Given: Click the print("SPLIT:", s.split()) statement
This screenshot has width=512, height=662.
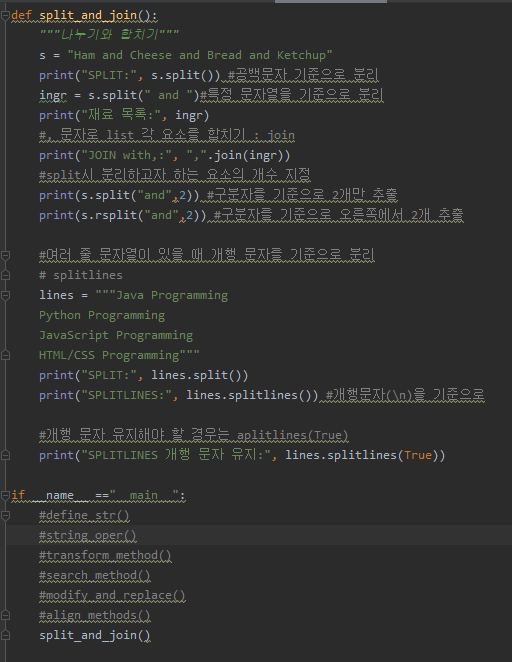Looking at the screenshot, I should click(130, 75).
